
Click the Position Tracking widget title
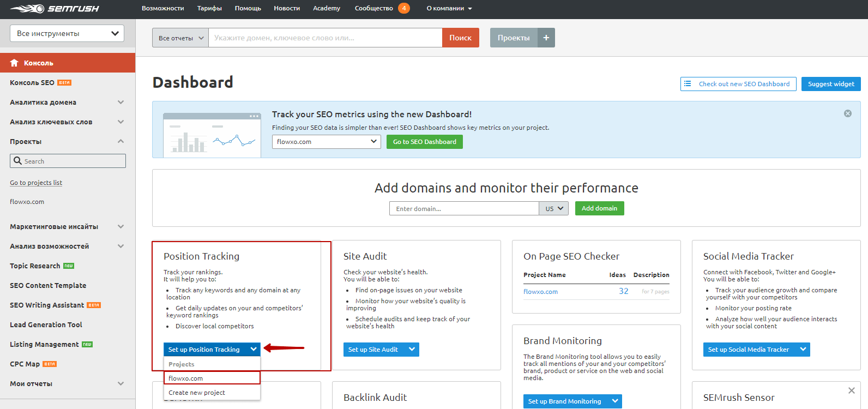pos(201,256)
